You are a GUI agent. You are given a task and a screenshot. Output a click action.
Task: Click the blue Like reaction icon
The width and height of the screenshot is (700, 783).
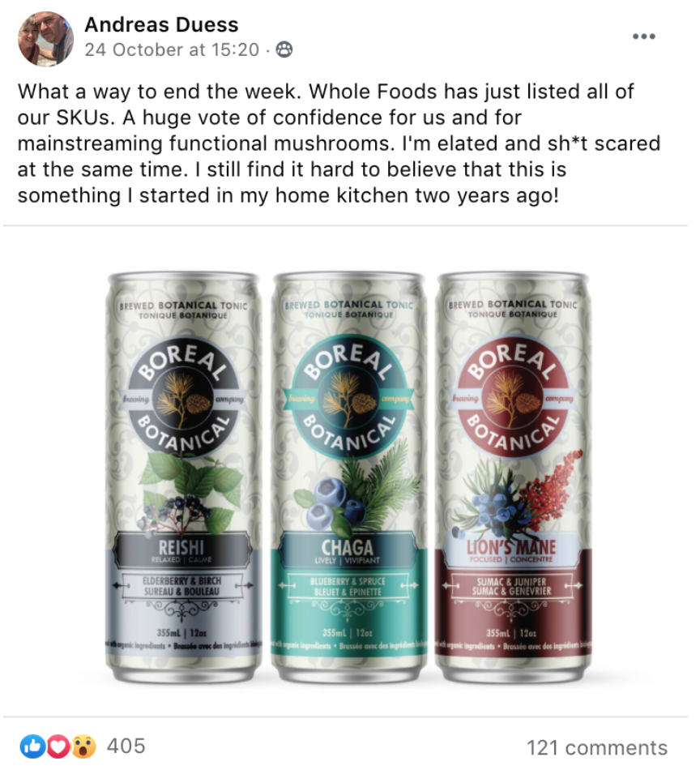tap(32, 747)
